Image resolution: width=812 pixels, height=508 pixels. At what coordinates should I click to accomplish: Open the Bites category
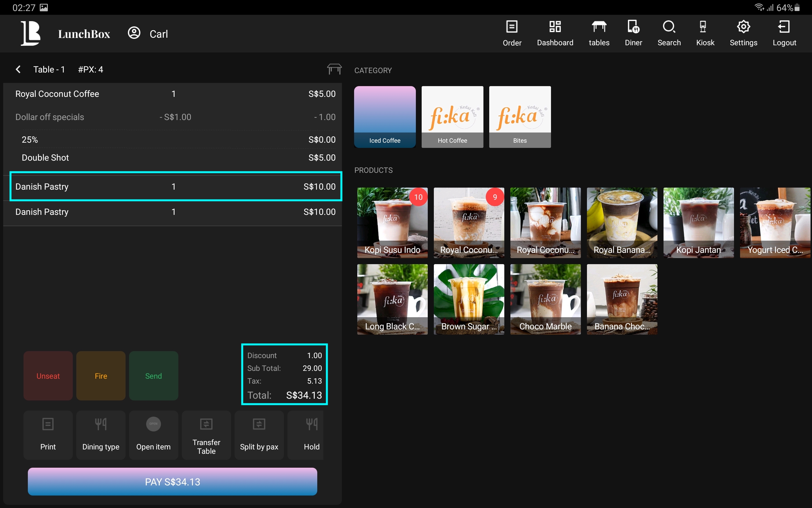[x=520, y=117]
